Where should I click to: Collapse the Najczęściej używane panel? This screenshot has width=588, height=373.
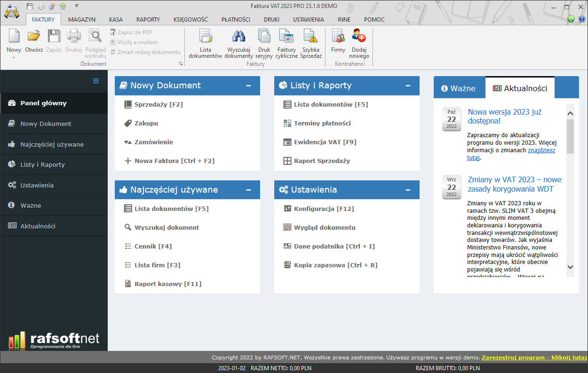click(x=248, y=190)
